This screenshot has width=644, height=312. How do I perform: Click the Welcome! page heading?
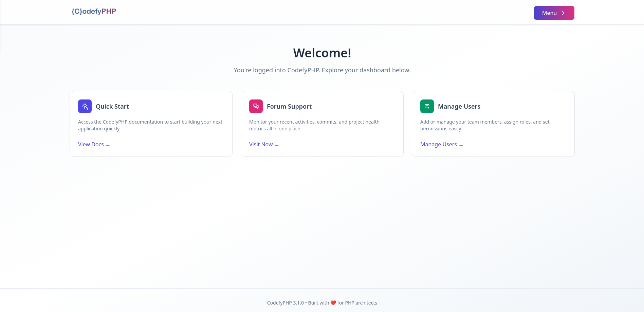click(x=322, y=53)
